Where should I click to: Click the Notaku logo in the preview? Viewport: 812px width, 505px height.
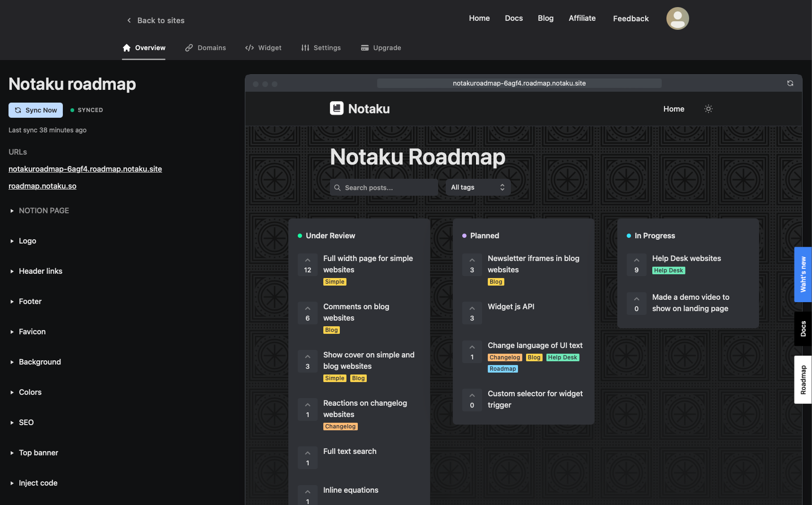(x=359, y=108)
